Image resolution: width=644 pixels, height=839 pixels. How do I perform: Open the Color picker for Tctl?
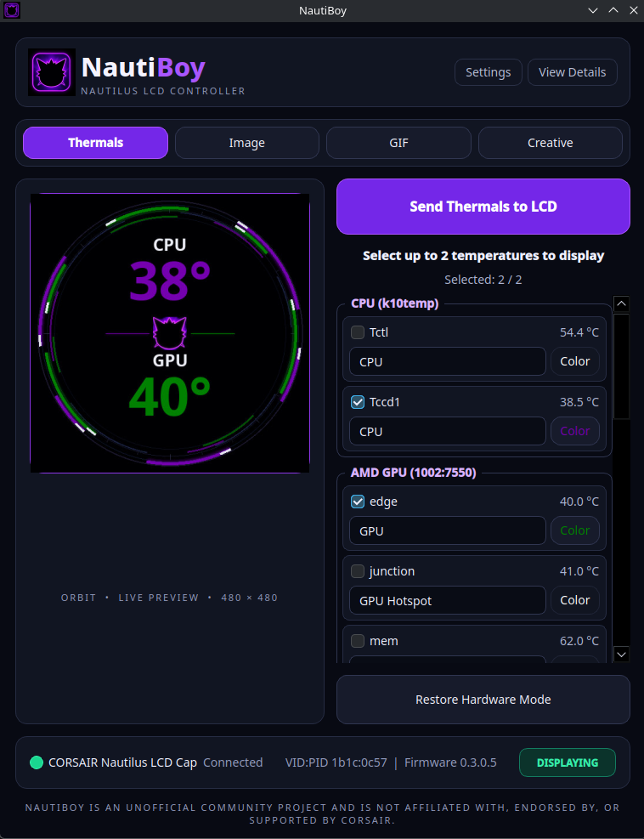click(575, 361)
